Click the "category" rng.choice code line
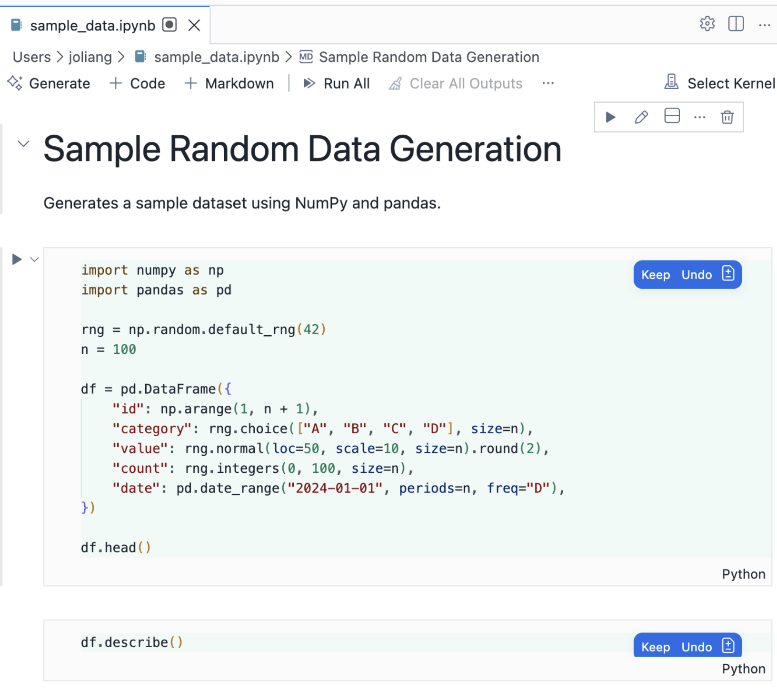 pyautogui.click(x=323, y=429)
